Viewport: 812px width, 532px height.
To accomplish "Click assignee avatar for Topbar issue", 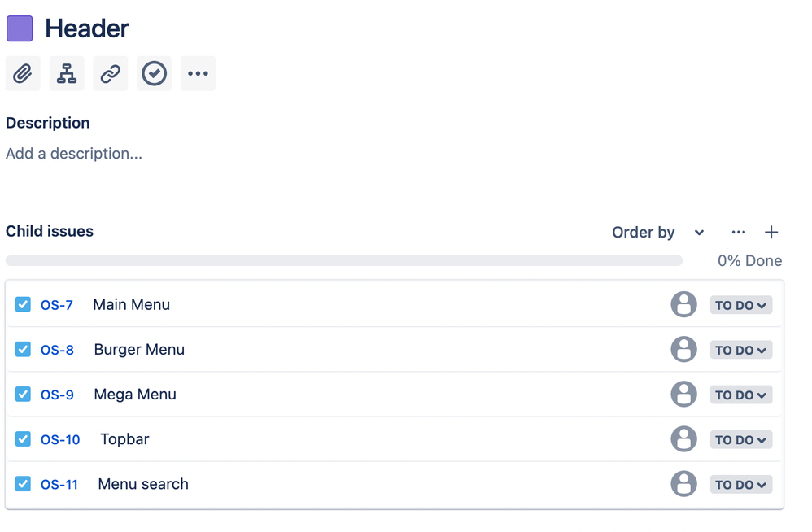I will (x=683, y=438).
